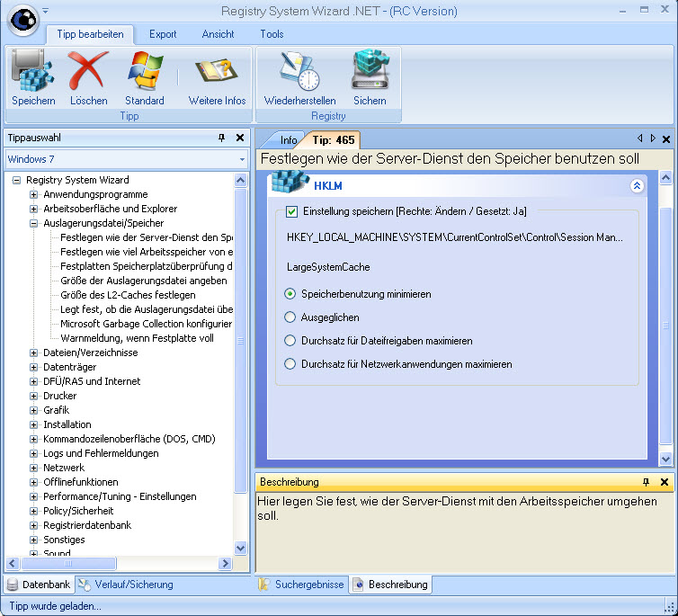Screen dimensions: 678x616
Task: Select the Registrierdatenbank tree item
Action: click(87, 525)
